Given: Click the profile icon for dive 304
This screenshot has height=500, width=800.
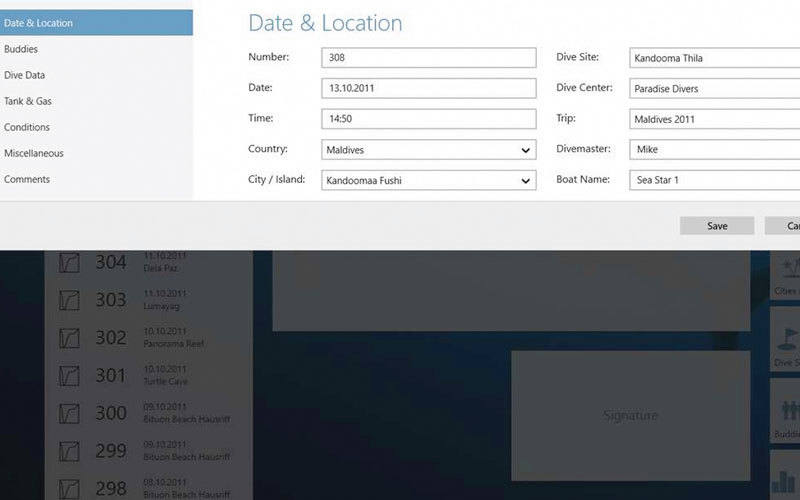Looking at the screenshot, I should [69, 263].
